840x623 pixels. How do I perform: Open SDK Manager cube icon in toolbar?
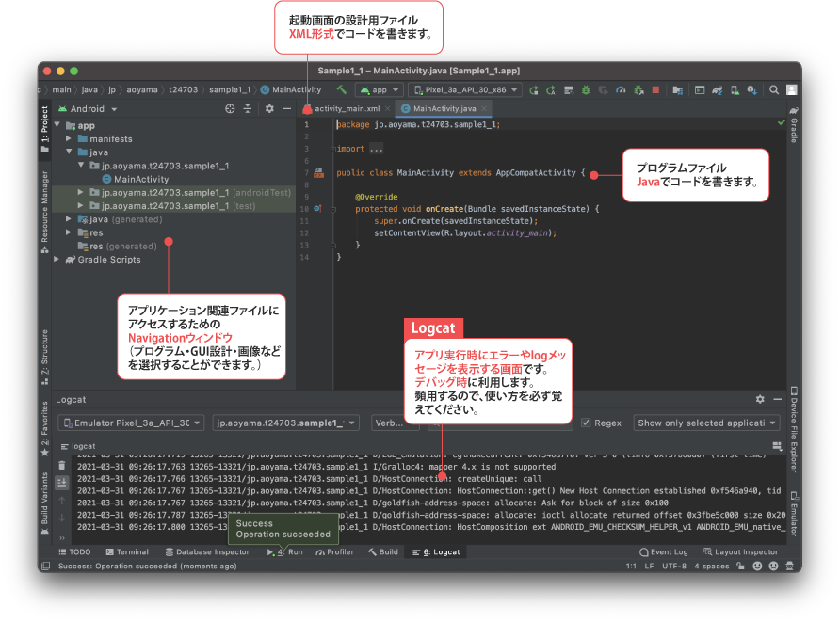[x=751, y=90]
